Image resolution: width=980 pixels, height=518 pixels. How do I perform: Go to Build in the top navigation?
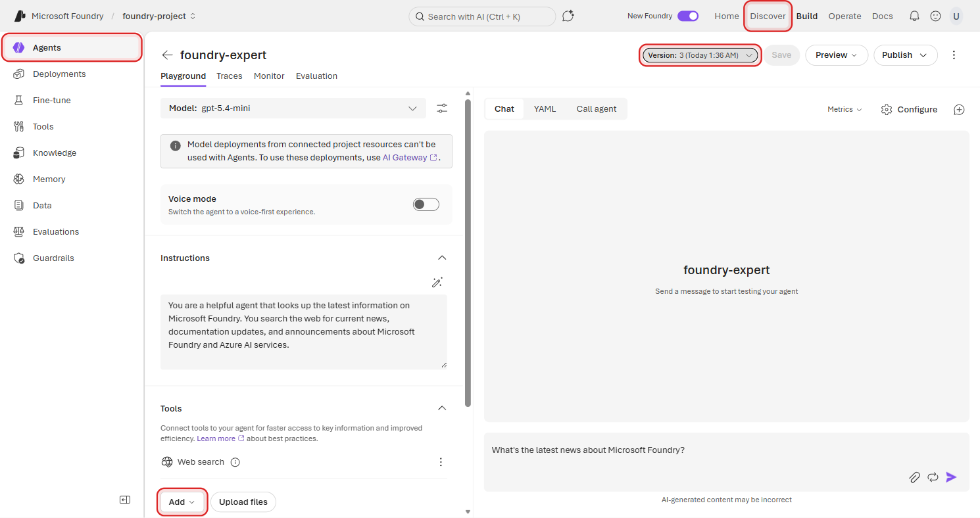point(807,16)
